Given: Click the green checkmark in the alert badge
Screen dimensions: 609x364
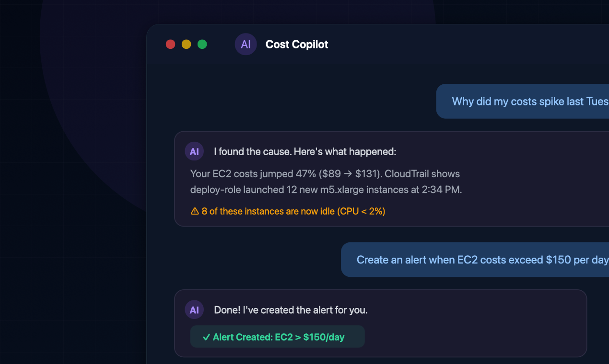Looking at the screenshot, I should coord(206,336).
